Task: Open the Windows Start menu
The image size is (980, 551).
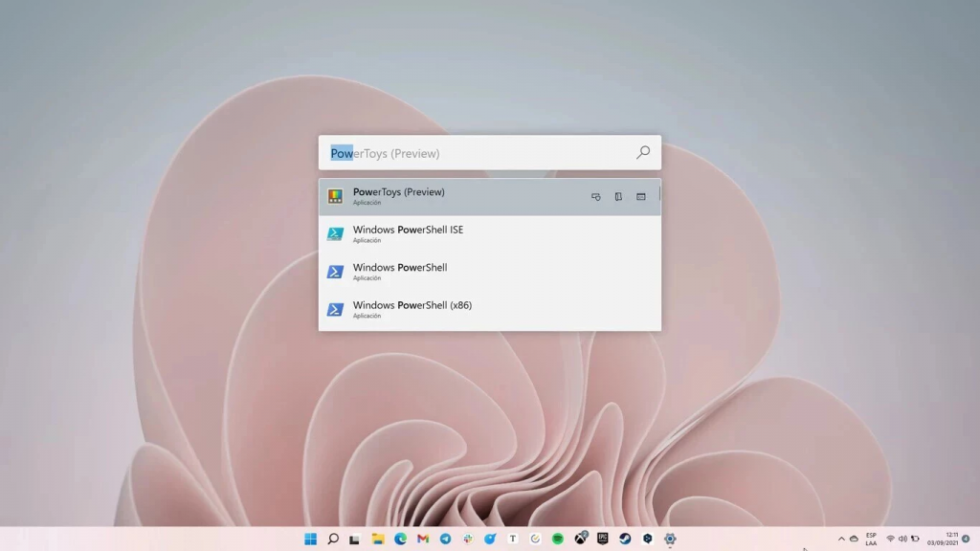Action: (311, 539)
